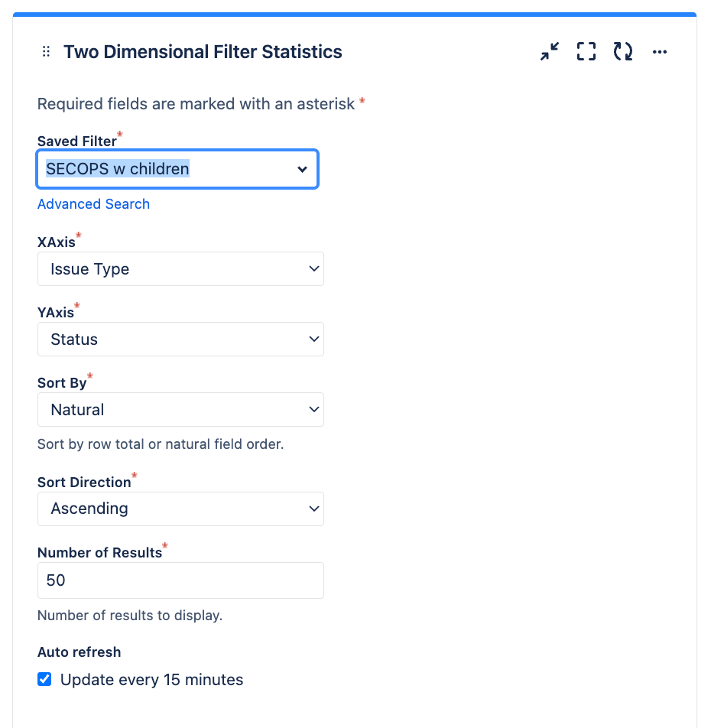Open the Saved Filter dropdown

(177, 169)
